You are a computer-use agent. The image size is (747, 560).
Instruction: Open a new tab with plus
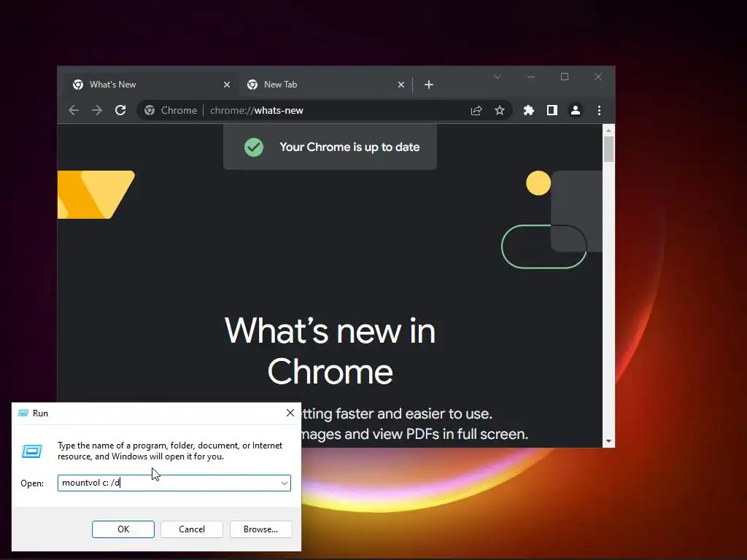[x=429, y=85]
